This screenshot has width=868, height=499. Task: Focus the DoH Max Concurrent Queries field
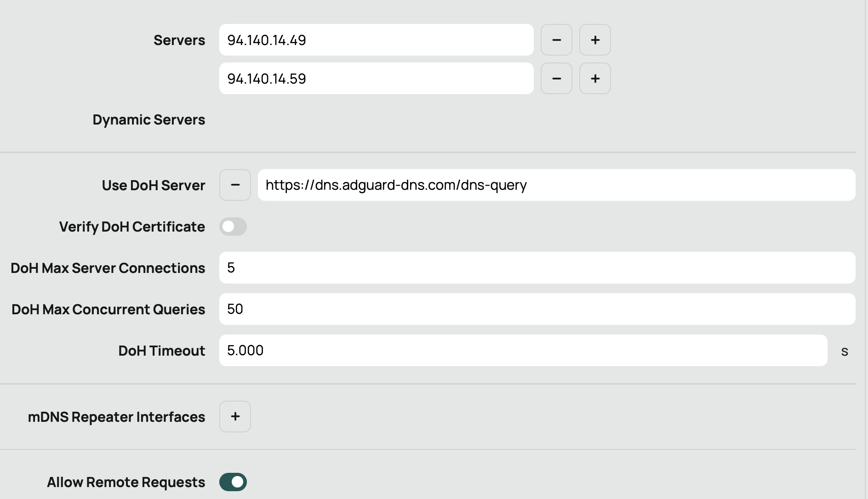pos(537,309)
